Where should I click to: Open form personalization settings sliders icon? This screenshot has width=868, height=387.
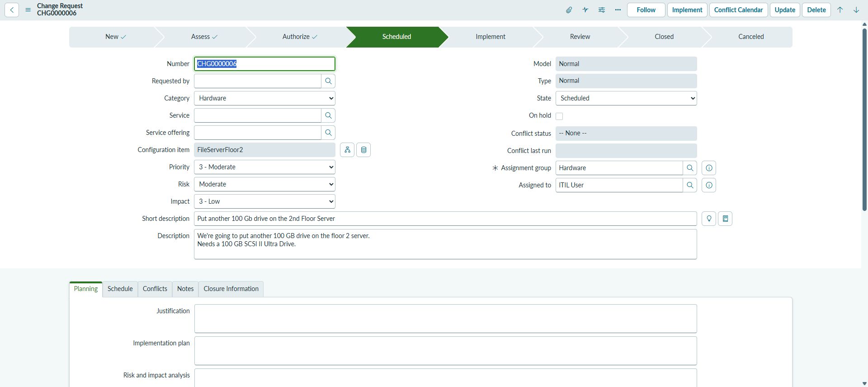pyautogui.click(x=602, y=10)
